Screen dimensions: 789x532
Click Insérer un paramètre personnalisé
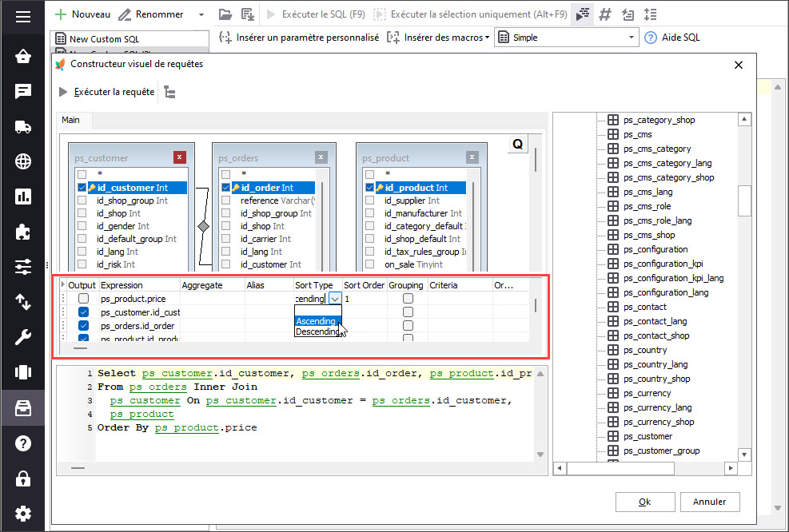click(300, 38)
